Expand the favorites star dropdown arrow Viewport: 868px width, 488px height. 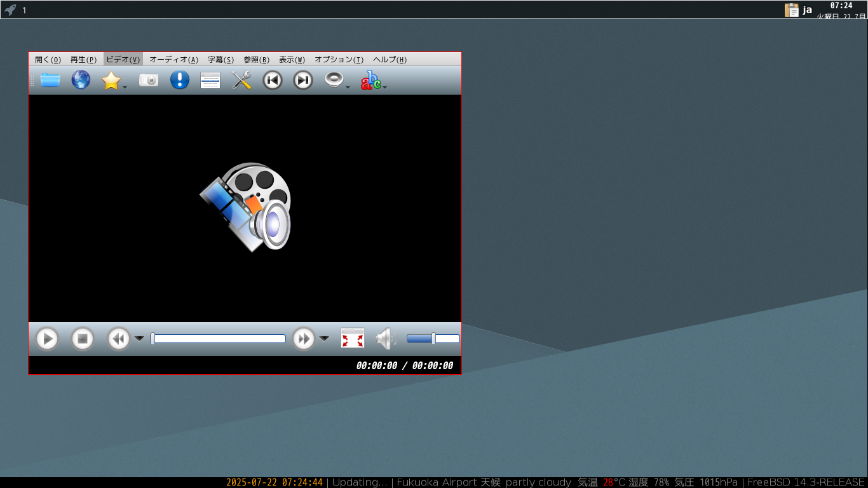click(125, 86)
